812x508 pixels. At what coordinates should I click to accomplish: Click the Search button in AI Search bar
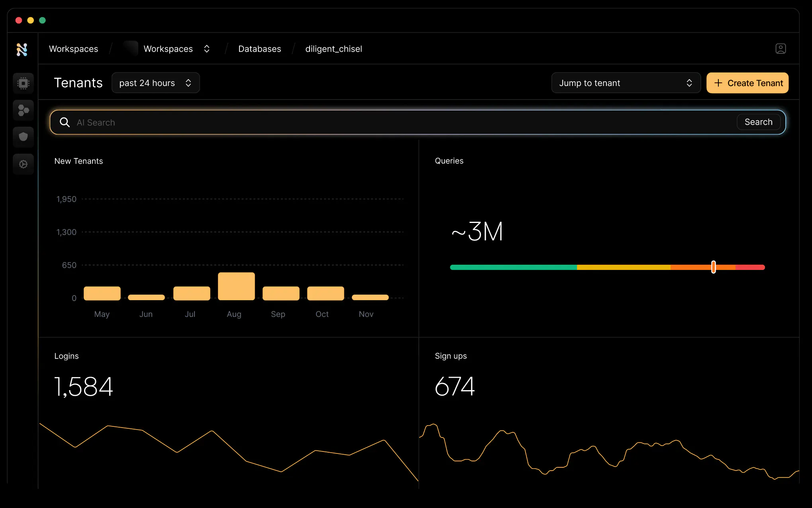pos(759,122)
